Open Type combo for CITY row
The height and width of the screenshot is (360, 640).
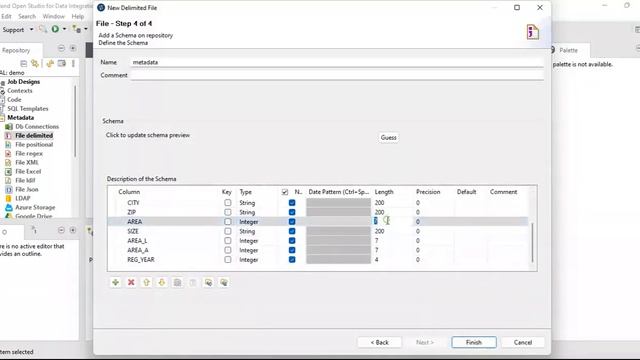pos(258,202)
